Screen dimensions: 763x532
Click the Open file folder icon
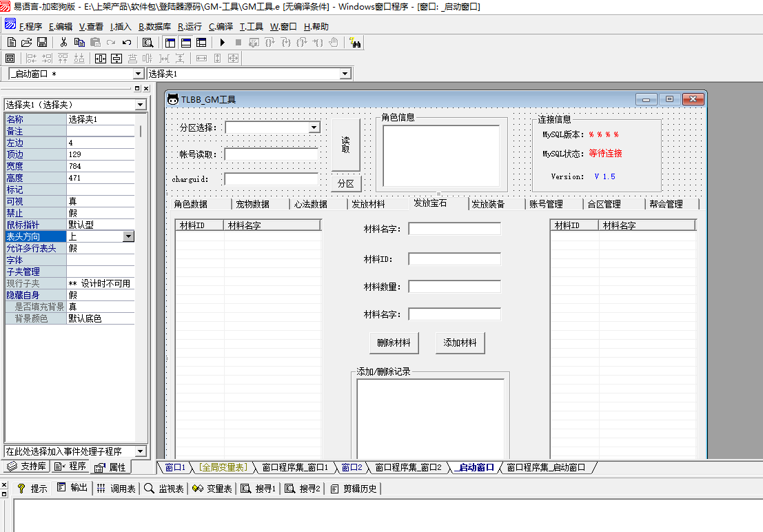[27, 43]
